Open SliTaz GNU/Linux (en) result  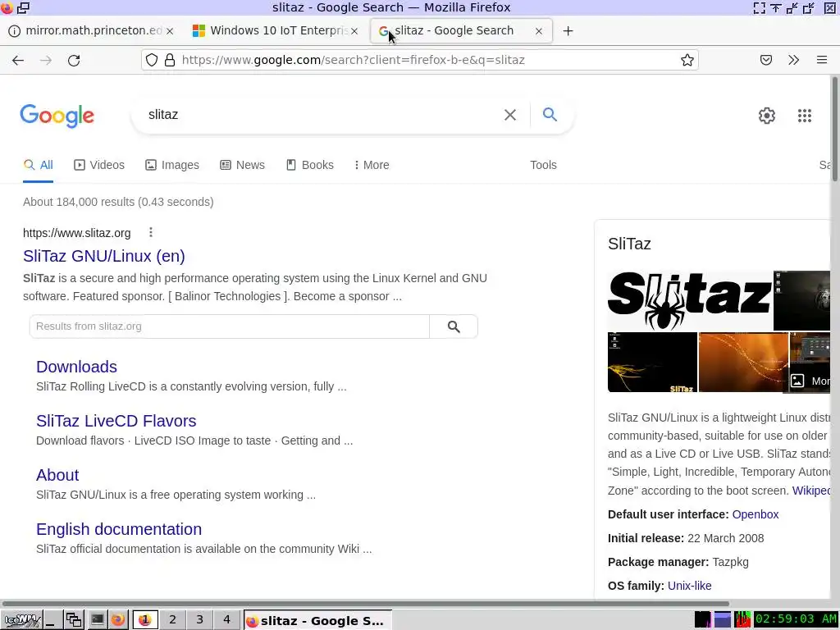(104, 256)
